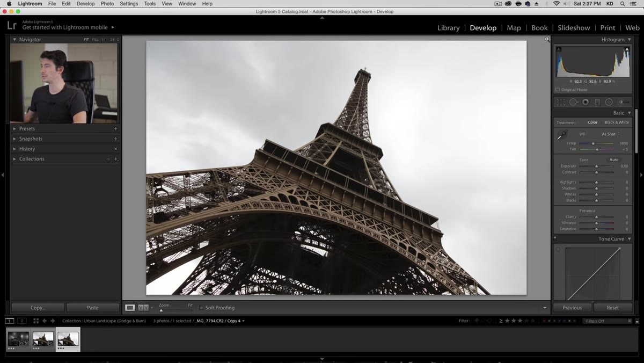
Task: Switch to Grid view icon in filmstrip bar
Action: point(36,321)
